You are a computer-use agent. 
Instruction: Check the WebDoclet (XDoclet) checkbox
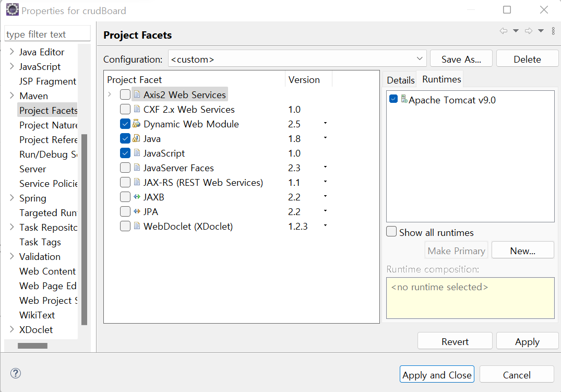pyautogui.click(x=125, y=226)
